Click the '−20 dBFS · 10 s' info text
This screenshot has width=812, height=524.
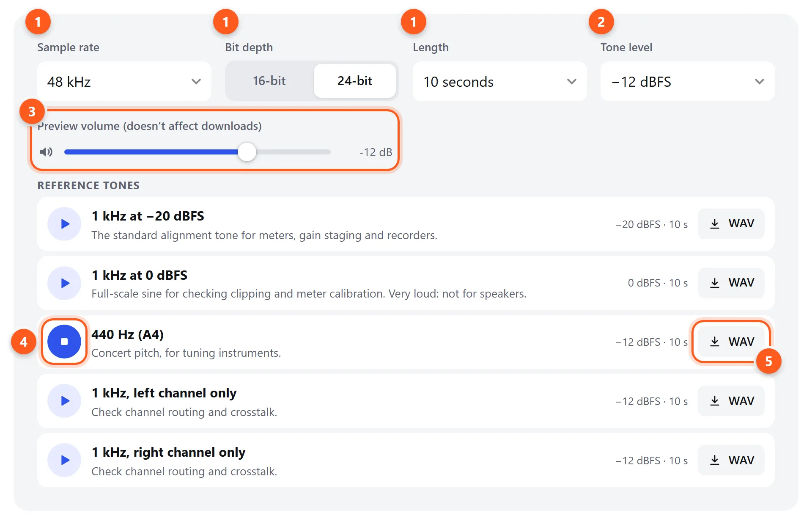[652, 224]
